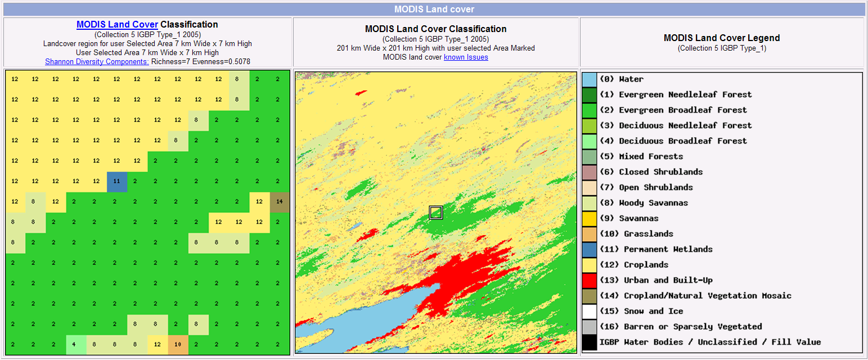Click the Deciduous Broadleaf Forest swatch
Viewport: 868px width, 360px height.
[x=589, y=141]
